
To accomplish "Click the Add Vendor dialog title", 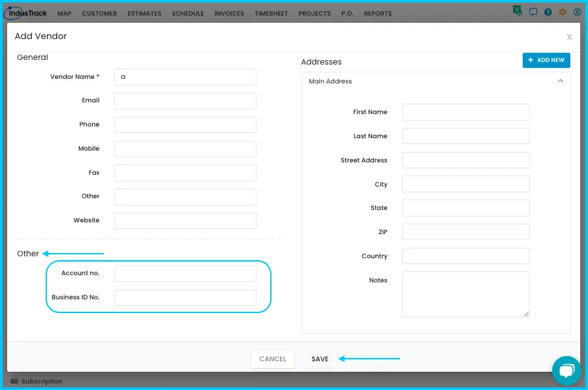I will 40,36.
